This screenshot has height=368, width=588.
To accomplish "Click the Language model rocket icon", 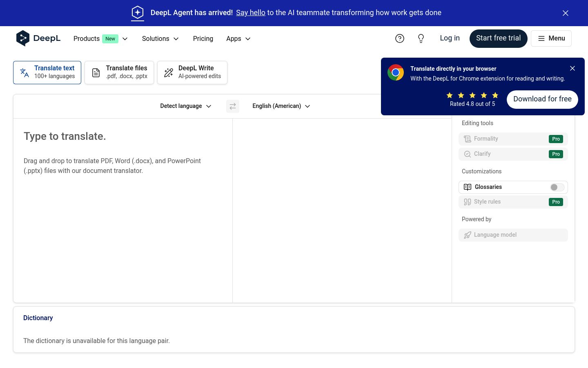I will (x=468, y=235).
